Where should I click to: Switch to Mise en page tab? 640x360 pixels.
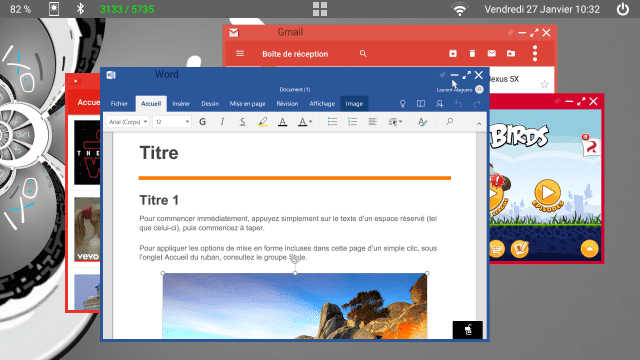pyautogui.click(x=247, y=104)
